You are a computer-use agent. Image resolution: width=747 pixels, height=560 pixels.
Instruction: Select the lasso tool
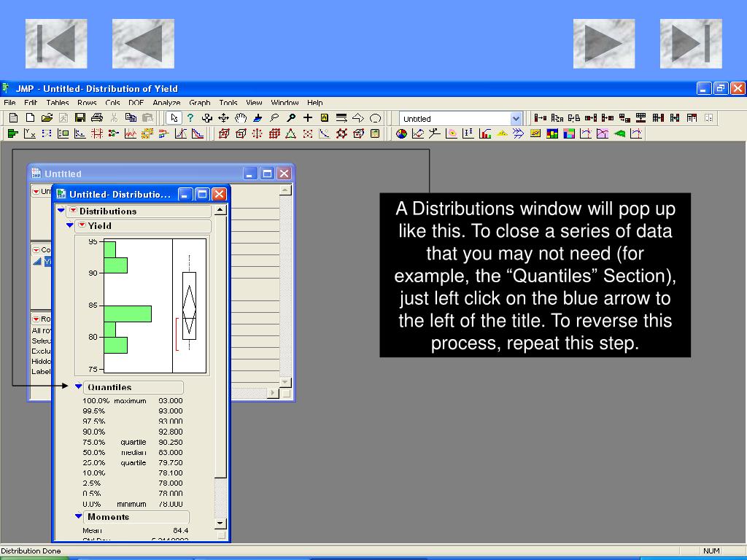point(274,117)
